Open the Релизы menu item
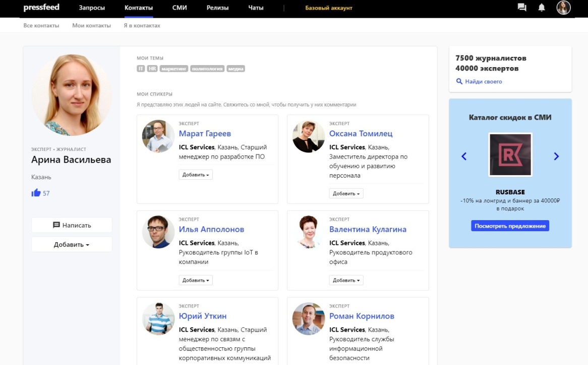This screenshot has height=365, width=588. 217,8
